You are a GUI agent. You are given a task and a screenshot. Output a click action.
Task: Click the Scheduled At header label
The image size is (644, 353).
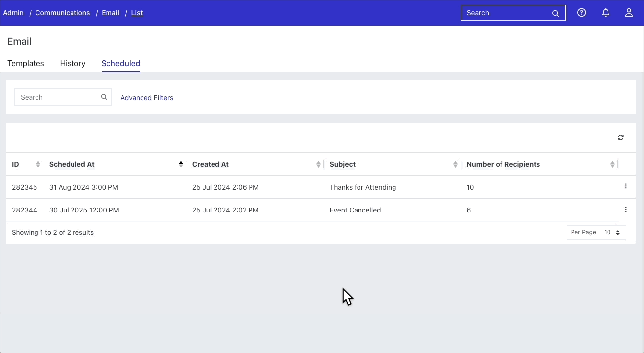tap(72, 164)
